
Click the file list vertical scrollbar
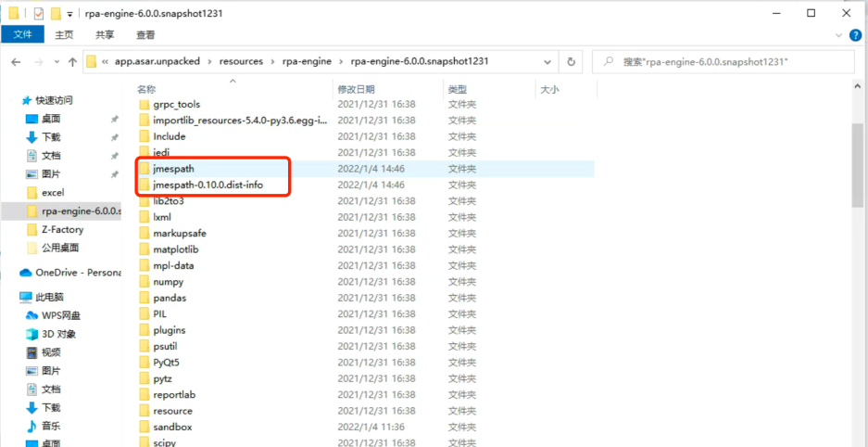[858, 166]
